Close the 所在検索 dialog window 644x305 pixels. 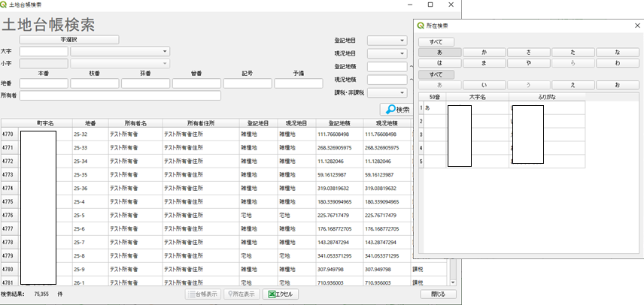(x=636, y=26)
